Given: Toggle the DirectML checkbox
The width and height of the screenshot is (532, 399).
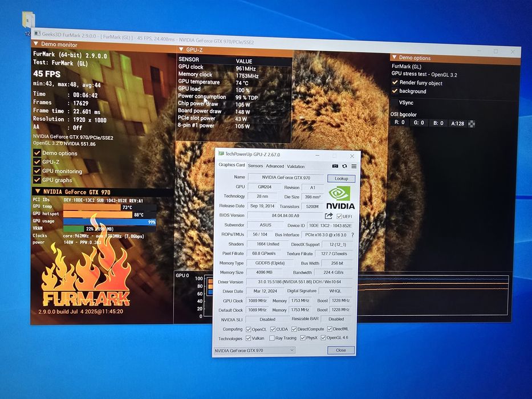Looking at the screenshot, I should [x=330, y=329].
